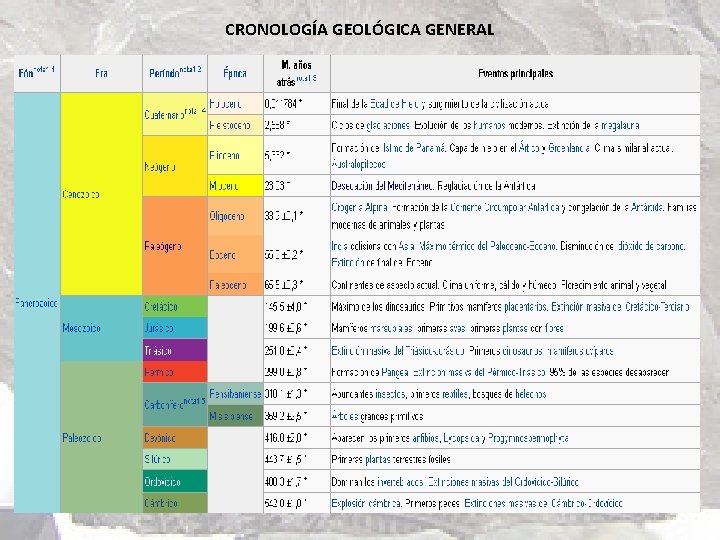Select the '416,0 ±2,8' age value
This screenshot has width=720, height=540.
click(x=285, y=438)
